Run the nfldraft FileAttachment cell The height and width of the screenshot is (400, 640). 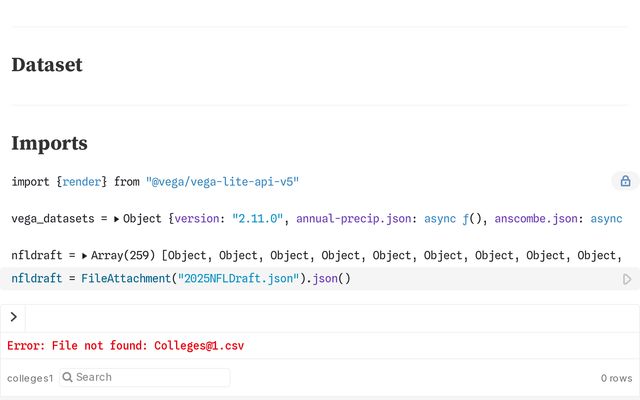click(x=627, y=279)
